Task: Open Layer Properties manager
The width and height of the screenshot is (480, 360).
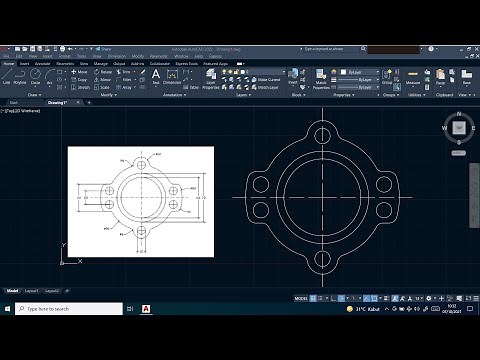Action: (x=211, y=79)
